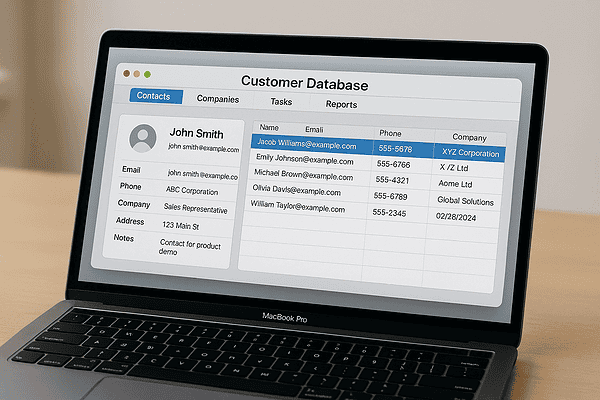Viewport: 600px width, 400px height.
Task: Edit the Contact for product demo notes
Action: 190,247
